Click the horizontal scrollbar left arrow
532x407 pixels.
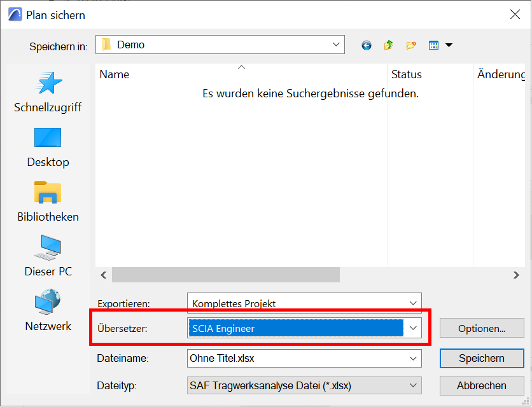(x=104, y=275)
